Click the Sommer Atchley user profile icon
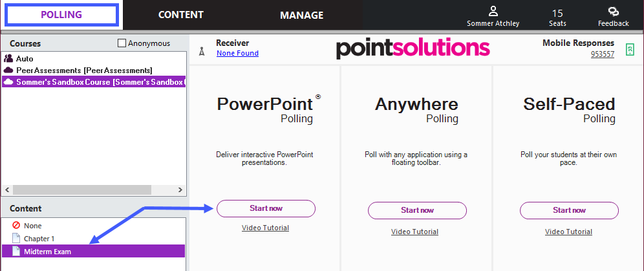The height and width of the screenshot is (271, 644). tap(493, 12)
